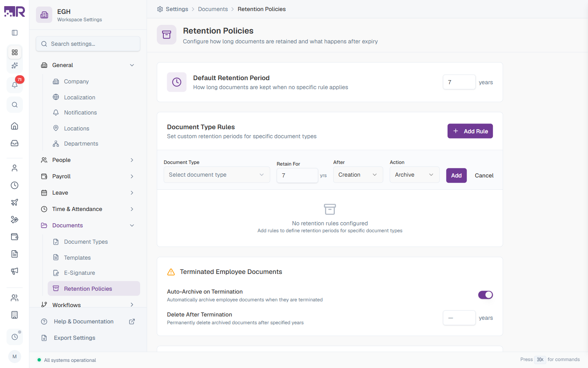
Task: Open the inbox tray icon
Action: point(15,143)
